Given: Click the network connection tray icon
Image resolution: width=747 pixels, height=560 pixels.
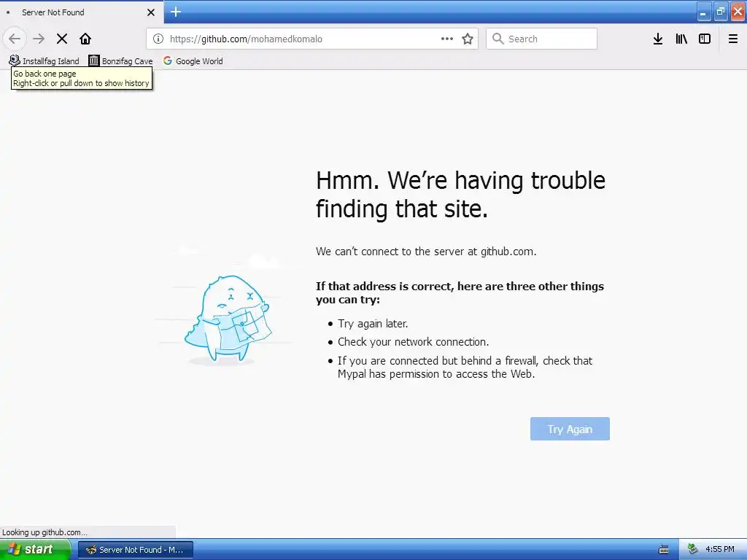Looking at the screenshot, I should (693, 549).
